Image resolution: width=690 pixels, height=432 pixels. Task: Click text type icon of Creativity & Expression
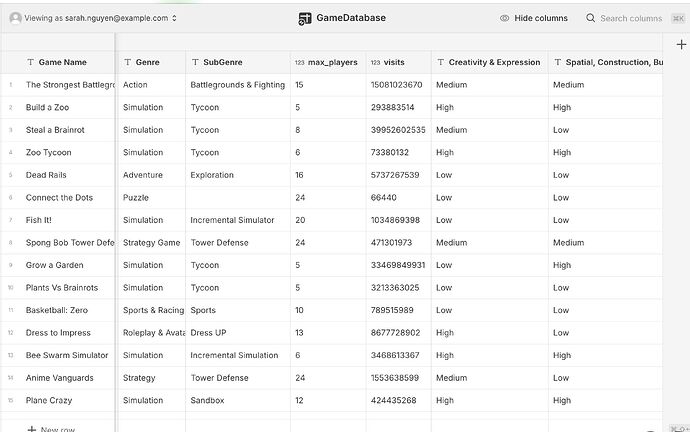coord(440,62)
